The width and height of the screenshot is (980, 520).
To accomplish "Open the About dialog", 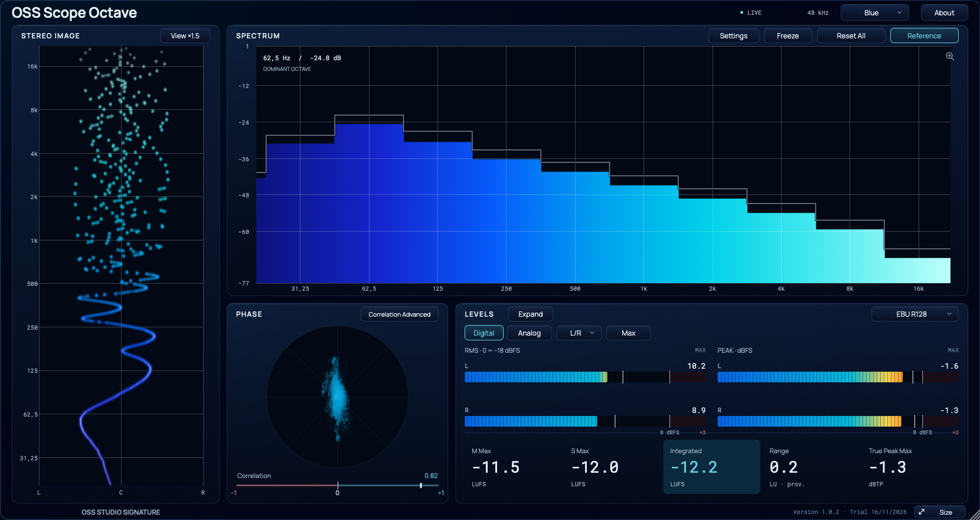I will 944,13.
